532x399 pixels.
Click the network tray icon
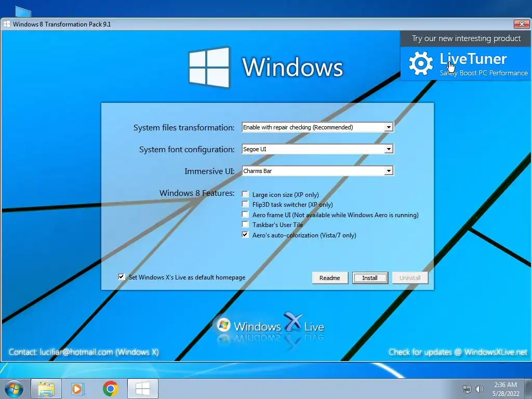point(467,389)
